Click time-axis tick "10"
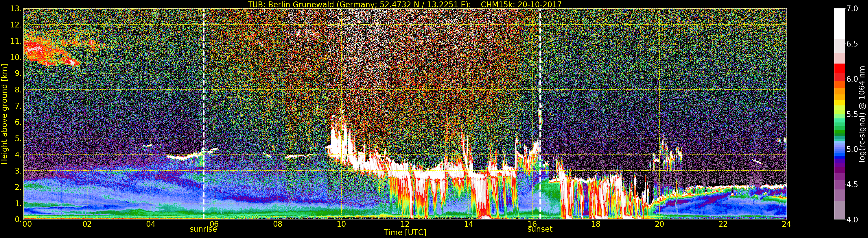The image size is (868, 238). tap(341, 224)
